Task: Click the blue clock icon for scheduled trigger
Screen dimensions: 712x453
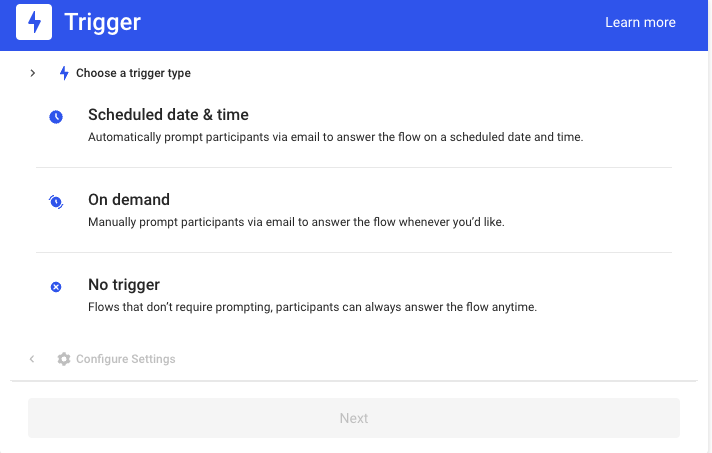Action: click(x=56, y=117)
